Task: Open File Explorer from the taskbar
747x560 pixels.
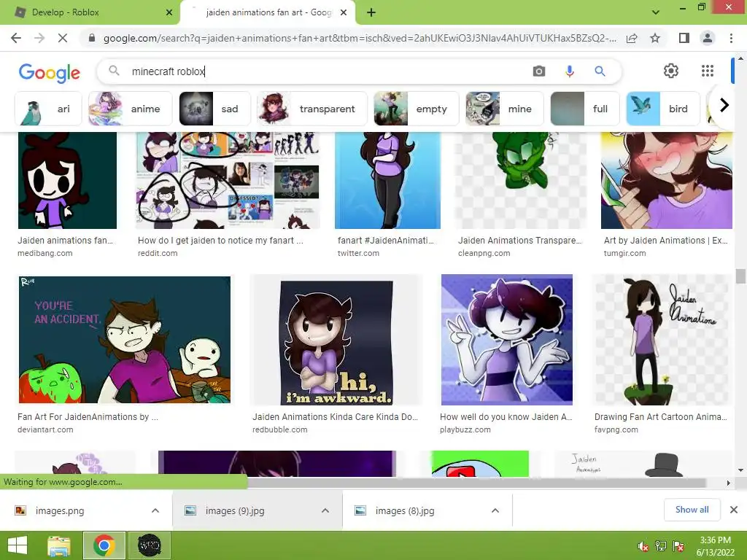Action: coord(59,545)
